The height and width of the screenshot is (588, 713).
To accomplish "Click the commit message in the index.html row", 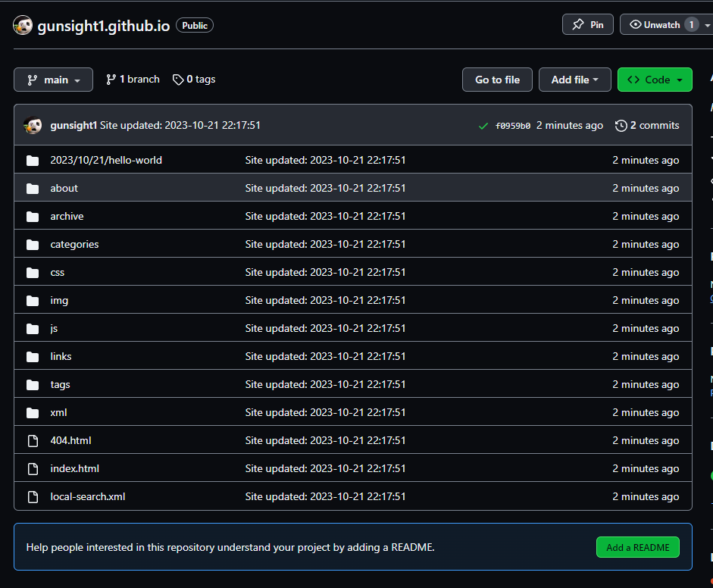I will coord(325,469).
